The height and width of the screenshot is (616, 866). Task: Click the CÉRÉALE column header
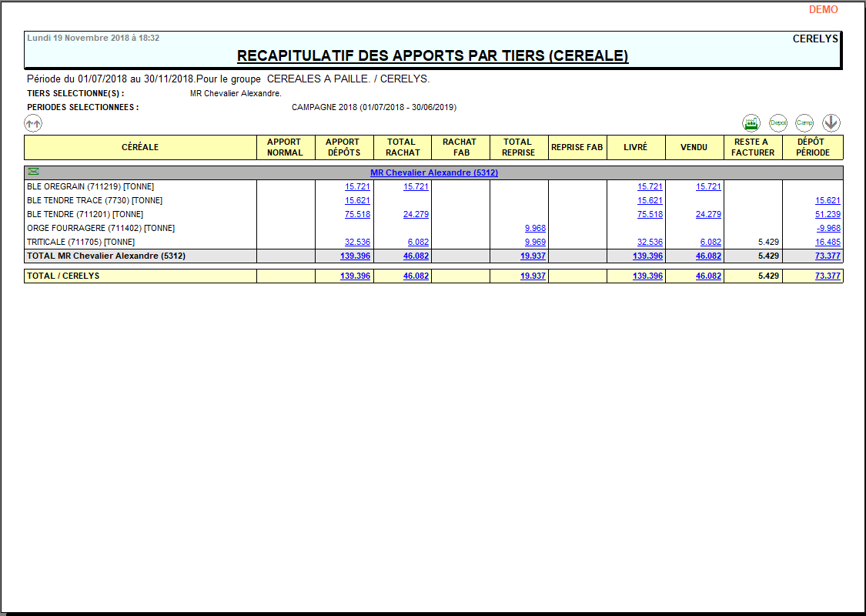click(140, 147)
